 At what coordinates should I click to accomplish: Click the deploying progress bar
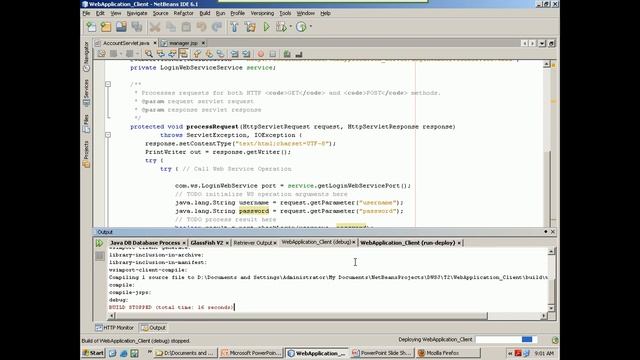click(506, 340)
